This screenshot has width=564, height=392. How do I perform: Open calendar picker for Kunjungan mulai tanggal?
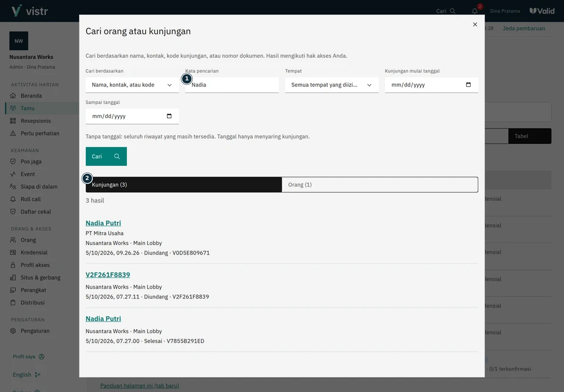(x=468, y=85)
